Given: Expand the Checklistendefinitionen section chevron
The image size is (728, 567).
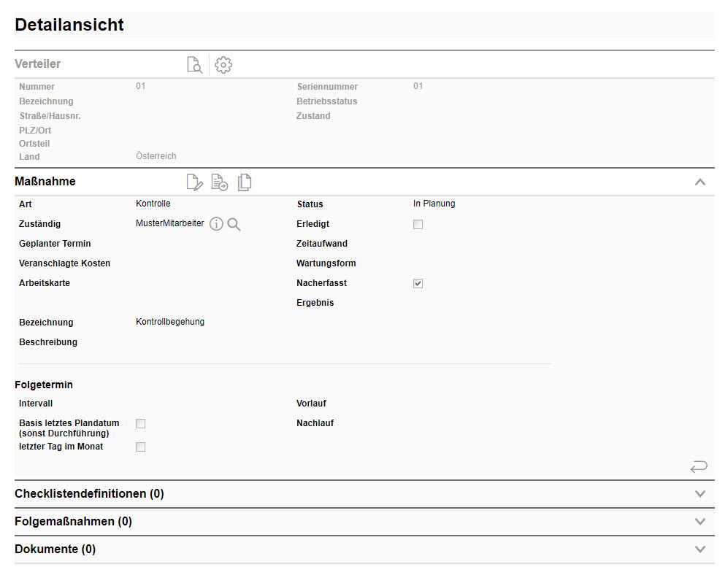Looking at the screenshot, I should click(700, 494).
